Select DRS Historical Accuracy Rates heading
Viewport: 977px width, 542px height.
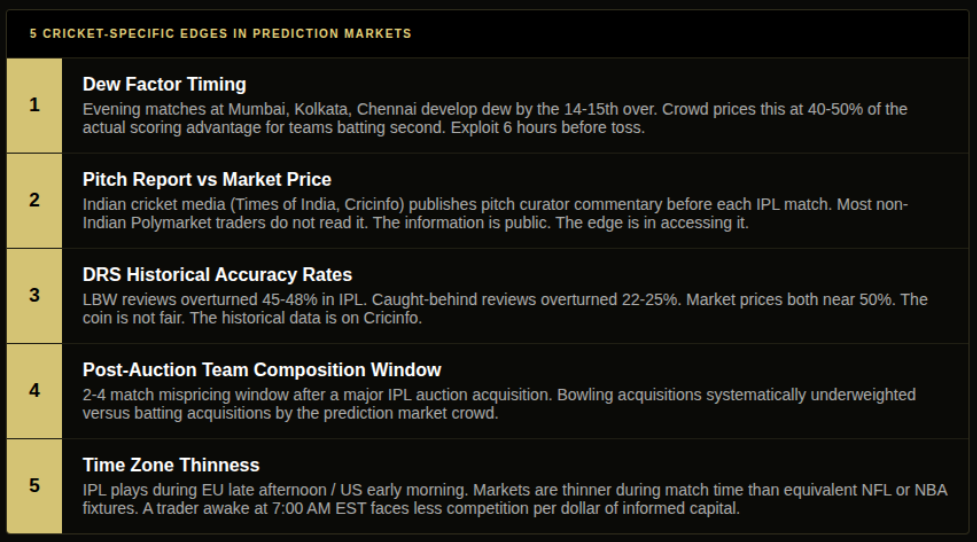coord(217,275)
